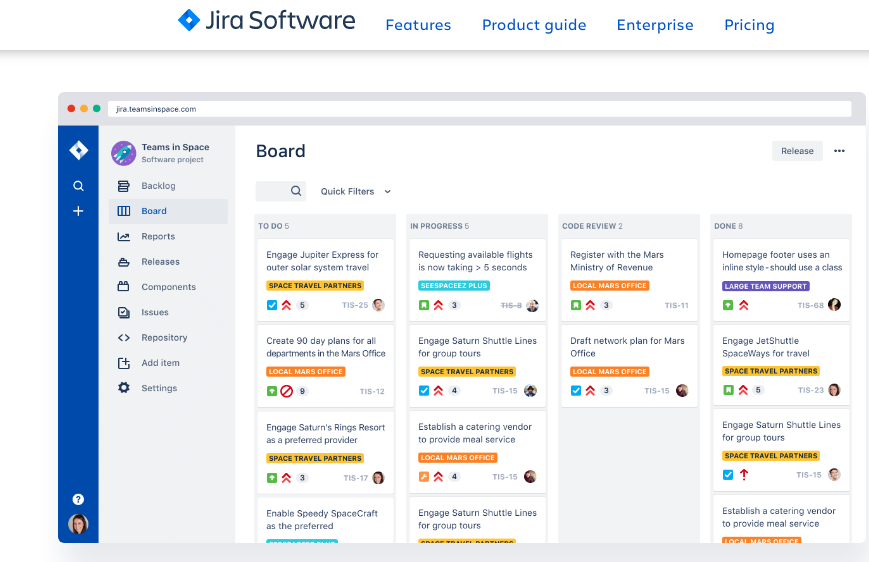Toggle task checkbox icon on TIS-25 card
This screenshot has width=869, height=562.
click(x=272, y=305)
